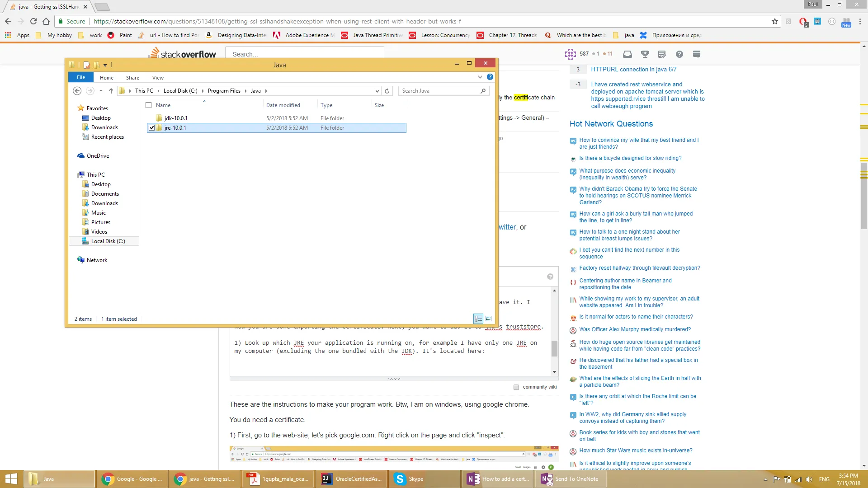Open the address bar history dropdown
Viewport: 868px width, 488px height.
(x=377, y=91)
